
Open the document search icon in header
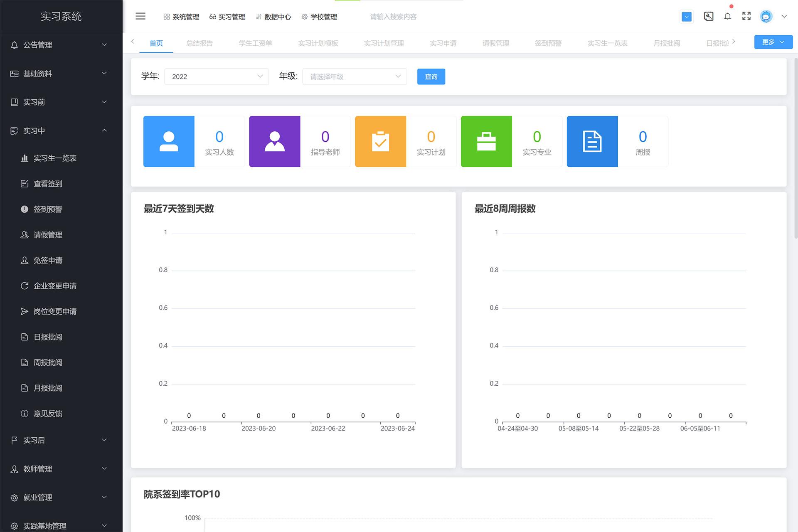tap(709, 16)
